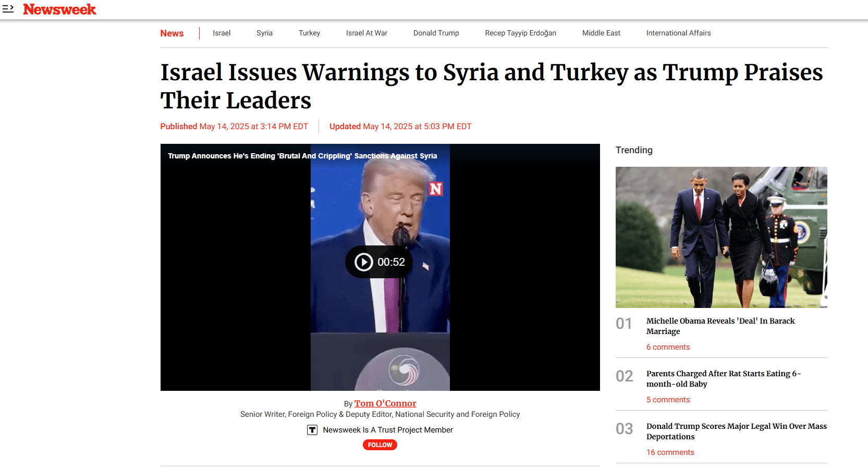Go to the Israel topic

222,33
